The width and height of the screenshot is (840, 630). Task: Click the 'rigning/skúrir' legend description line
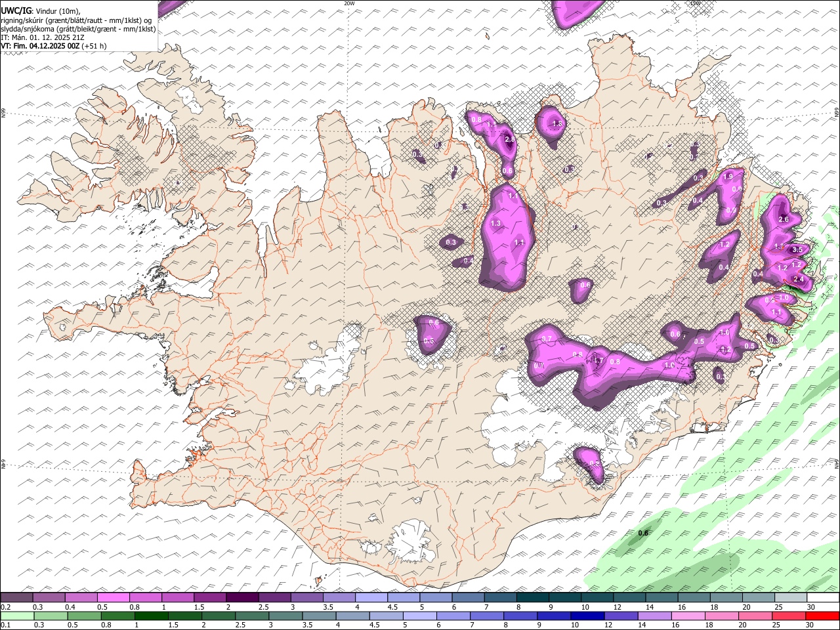pos(76,20)
